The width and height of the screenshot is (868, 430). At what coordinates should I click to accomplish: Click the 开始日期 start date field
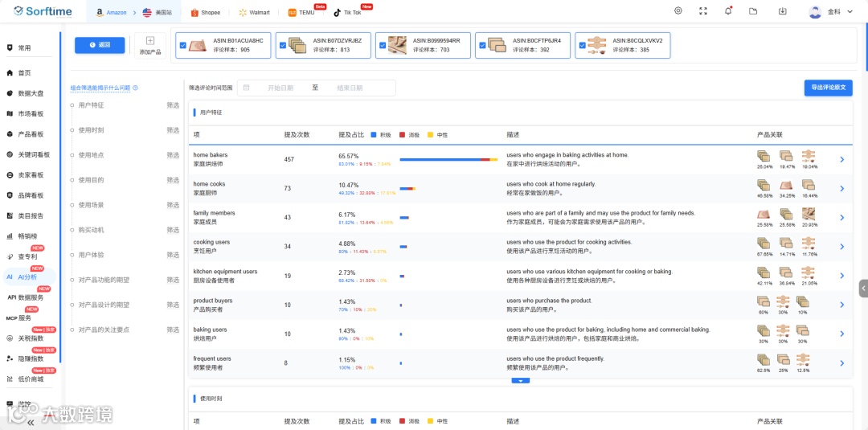(x=280, y=88)
